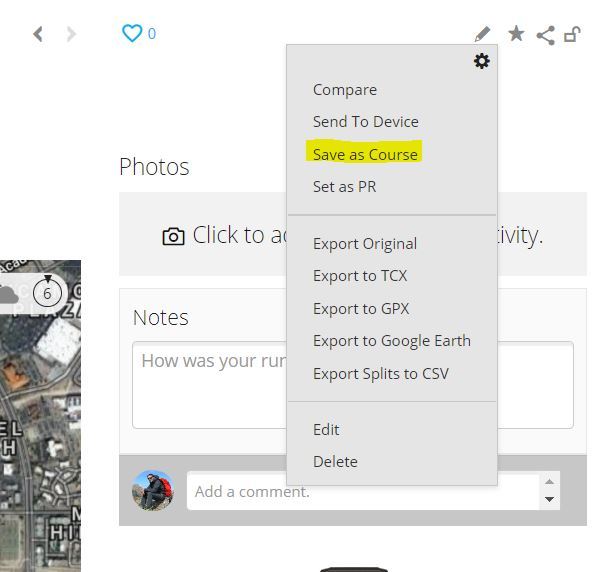This screenshot has height=572, width=614.
Task: Click the user profile avatar
Action: (152, 490)
